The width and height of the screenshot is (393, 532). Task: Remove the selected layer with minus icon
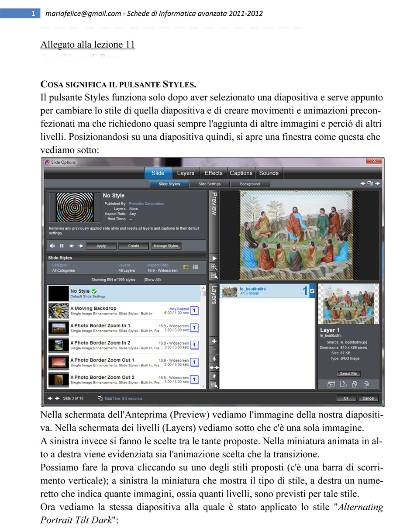[x=214, y=350]
